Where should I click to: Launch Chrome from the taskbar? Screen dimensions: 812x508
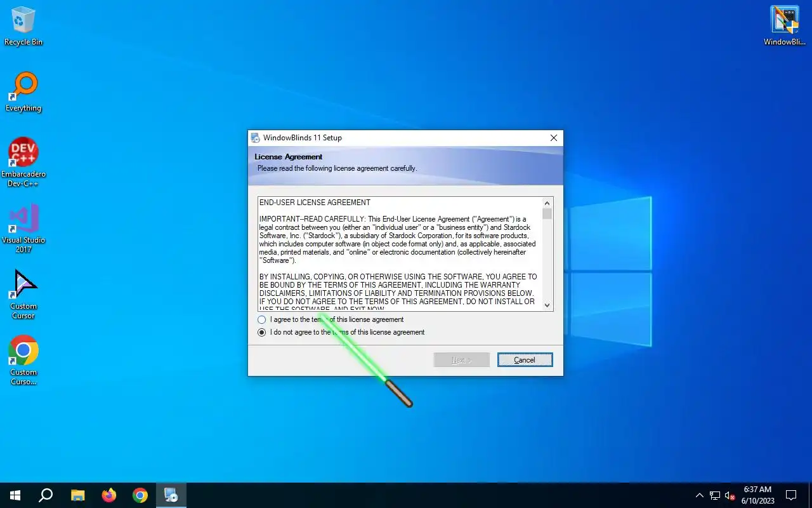pyautogui.click(x=140, y=495)
